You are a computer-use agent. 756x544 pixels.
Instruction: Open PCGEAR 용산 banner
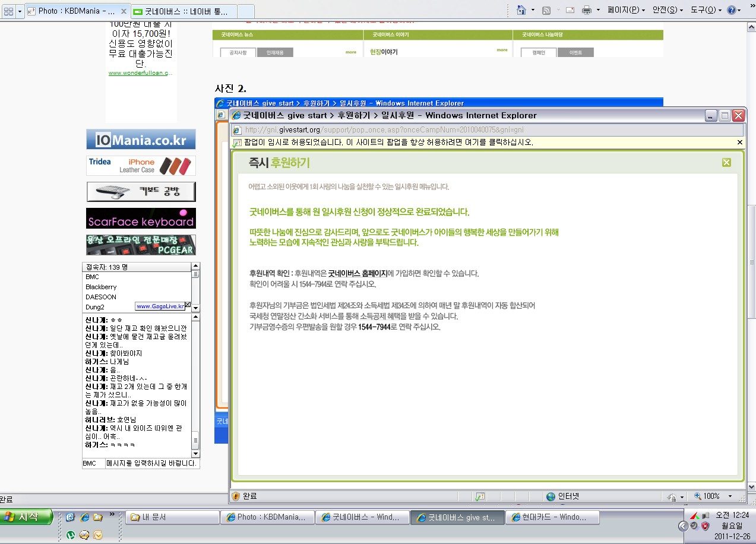click(141, 245)
